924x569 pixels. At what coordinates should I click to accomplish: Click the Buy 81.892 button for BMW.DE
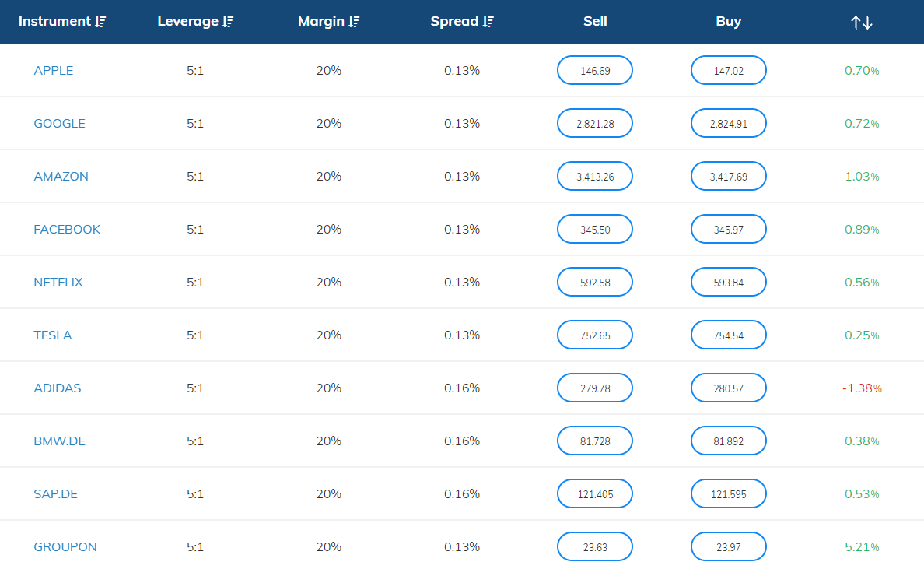[x=728, y=441]
